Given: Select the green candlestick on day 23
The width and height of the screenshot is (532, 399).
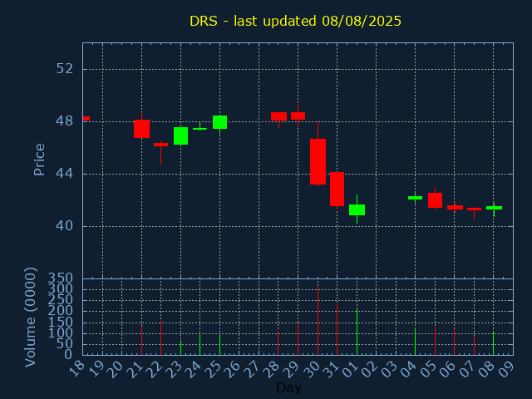Looking at the screenshot, I should [181, 135].
